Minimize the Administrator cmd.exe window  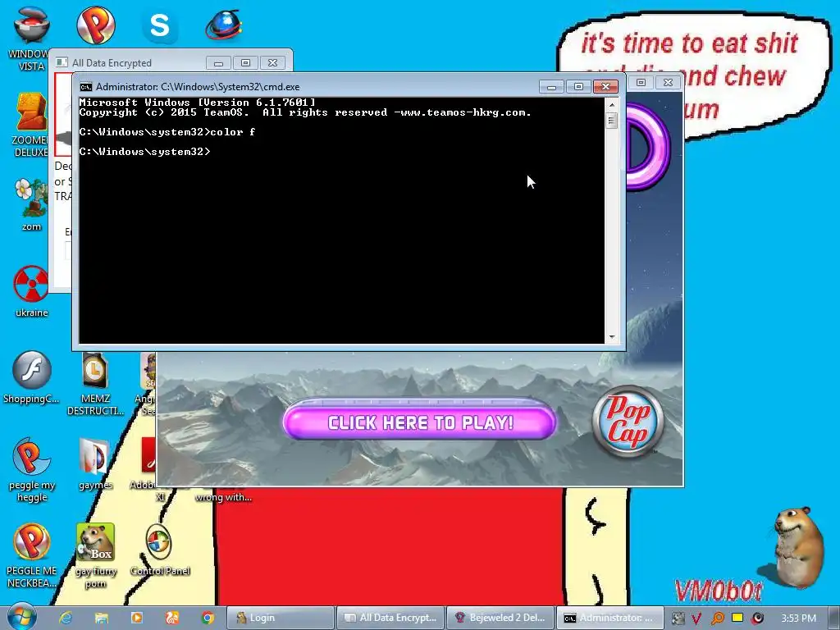coord(551,87)
